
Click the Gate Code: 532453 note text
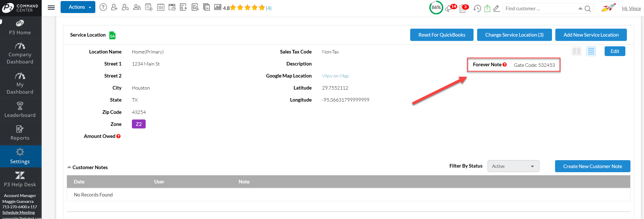534,65
